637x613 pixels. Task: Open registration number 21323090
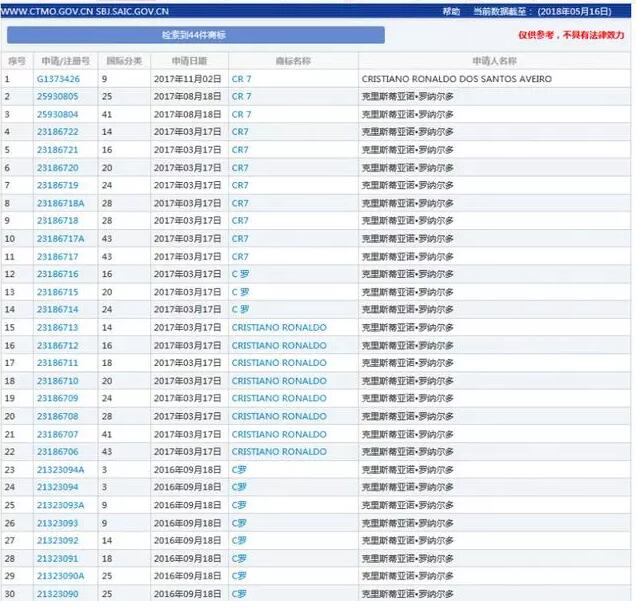[57, 594]
